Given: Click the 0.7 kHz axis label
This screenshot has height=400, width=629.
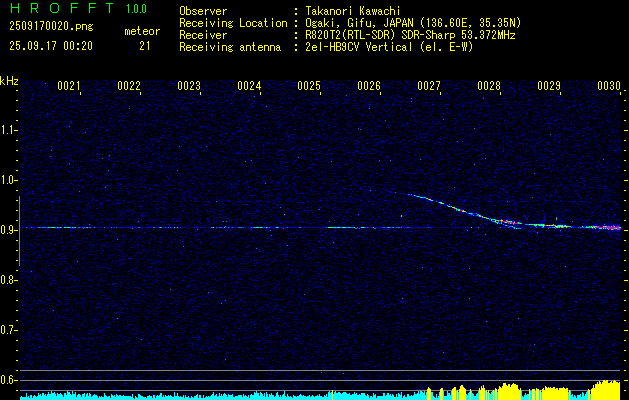Looking at the screenshot, I should [x=8, y=330].
